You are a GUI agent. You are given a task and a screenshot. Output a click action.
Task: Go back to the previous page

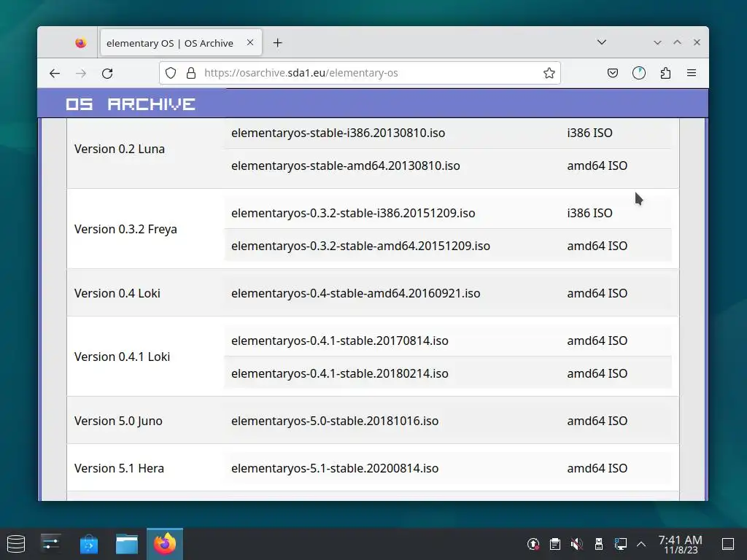(x=55, y=74)
